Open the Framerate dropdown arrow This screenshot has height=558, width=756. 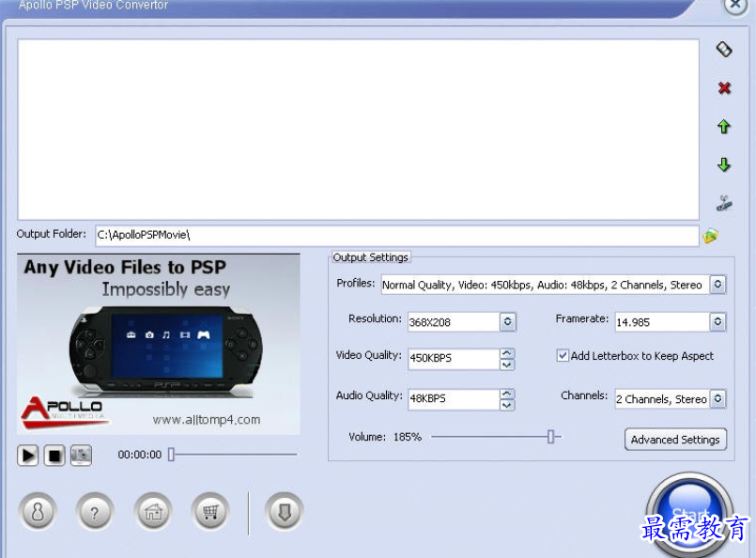click(x=717, y=321)
